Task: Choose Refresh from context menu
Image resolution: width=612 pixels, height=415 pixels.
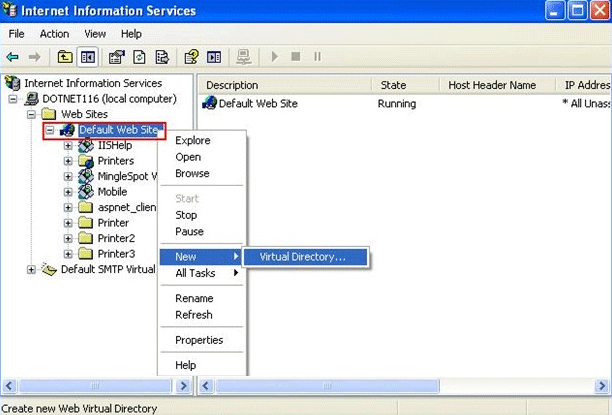Action: tap(201, 315)
